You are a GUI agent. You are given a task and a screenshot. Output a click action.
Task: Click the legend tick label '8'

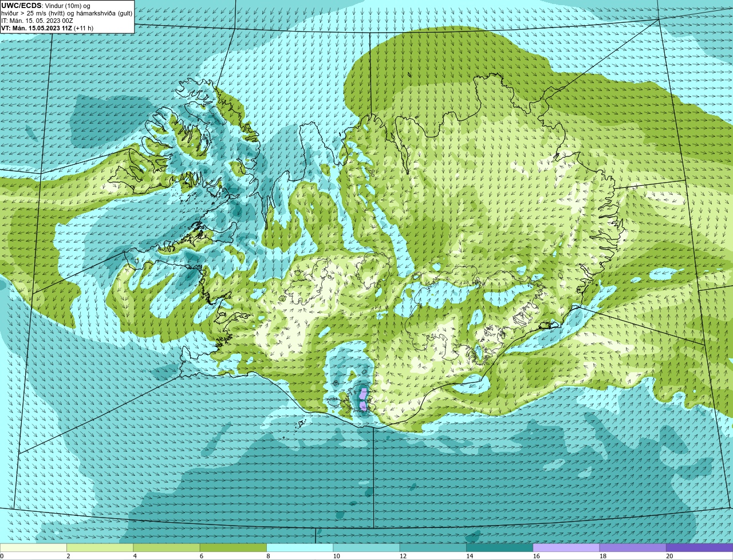(x=268, y=556)
